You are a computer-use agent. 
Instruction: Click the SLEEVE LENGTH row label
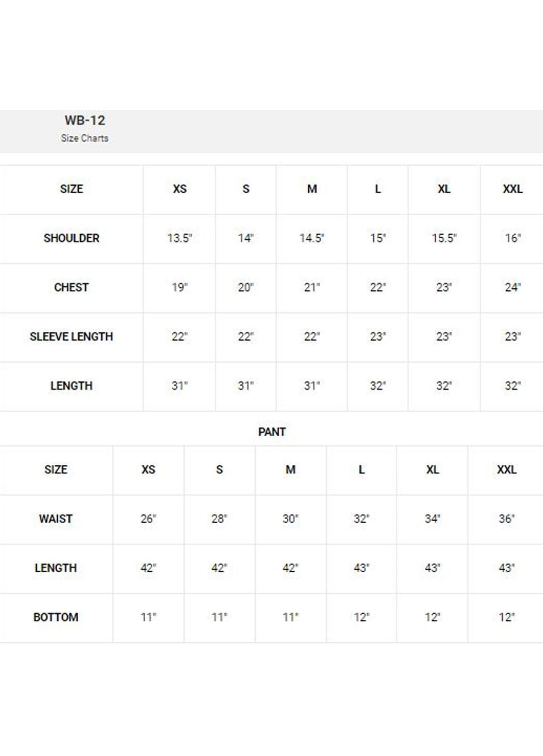(x=72, y=336)
